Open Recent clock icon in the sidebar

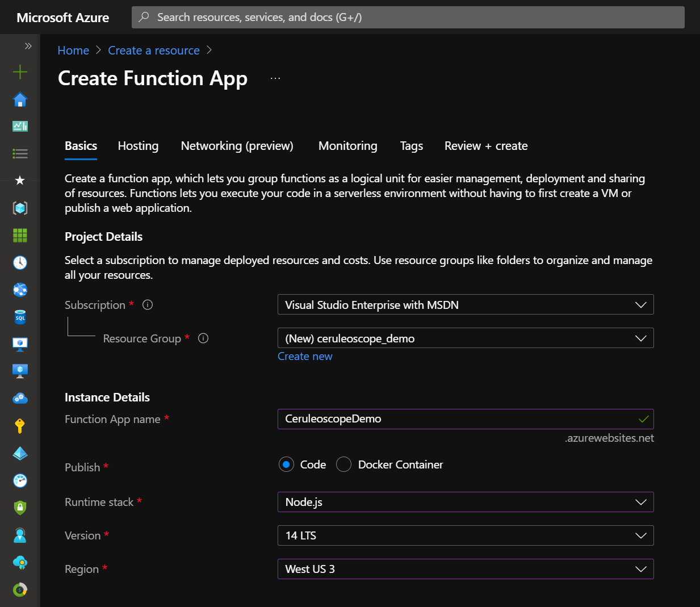coord(20,262)
